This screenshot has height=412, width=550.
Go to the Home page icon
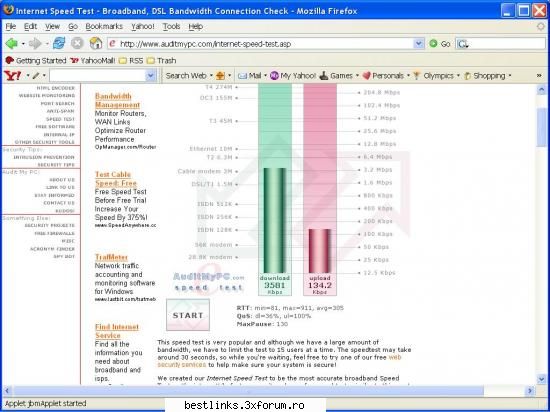click(96, 43)
